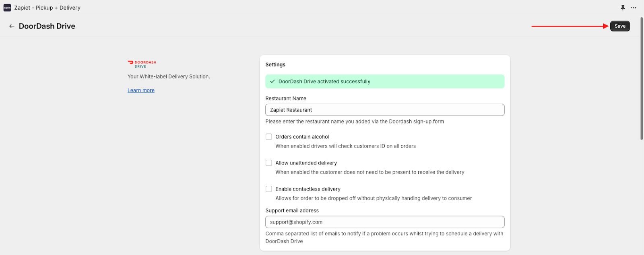The image size is (644, 255).
Task: Go back using the left arrow
Action: 12,26
